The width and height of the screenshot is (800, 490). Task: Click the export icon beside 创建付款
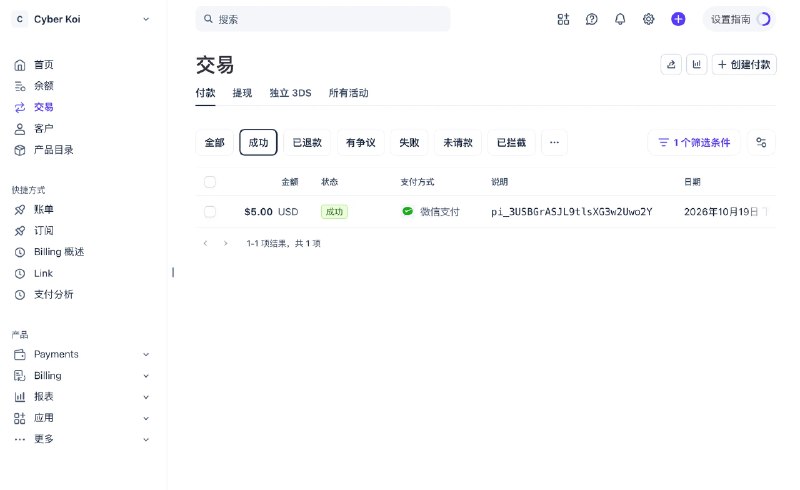(671, 64)
